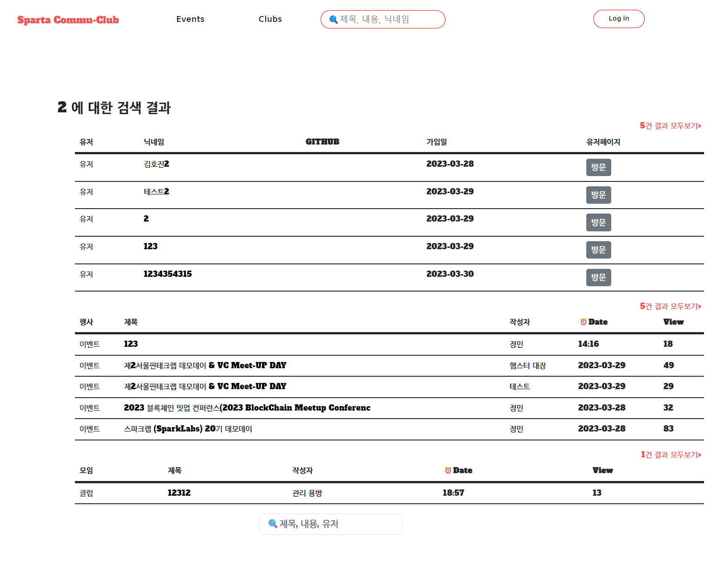Open the 2023 블록체인 밋업 컨퍼런스 event
This screenshot has height=588, width=720.
tap(247, 408)
